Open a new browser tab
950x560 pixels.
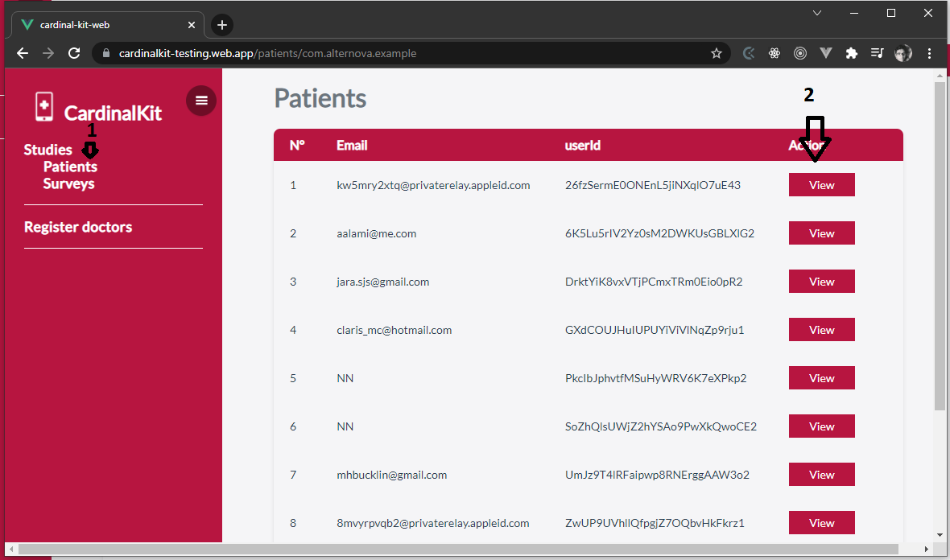click(222, 25)
